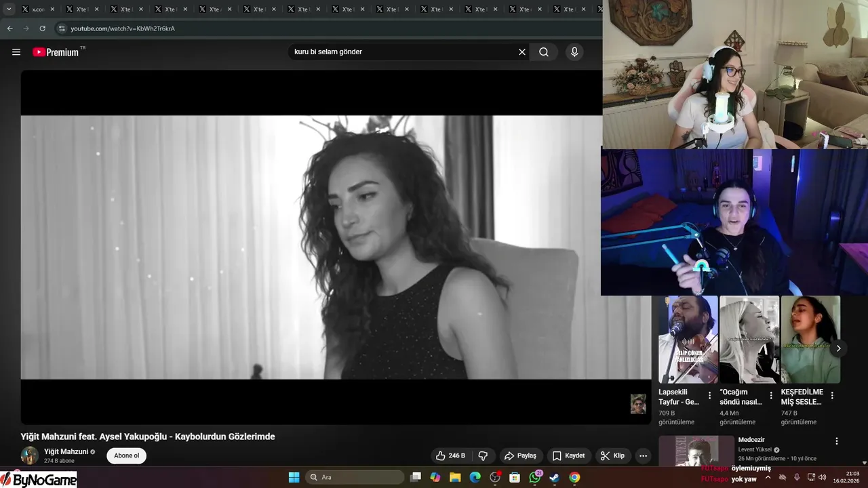Image resolution: width=868 pixels, height=488 pixels.
Task: Click 709 B görüntüleme under Lapsekili Tayfur
Action: tap(677, 418)
